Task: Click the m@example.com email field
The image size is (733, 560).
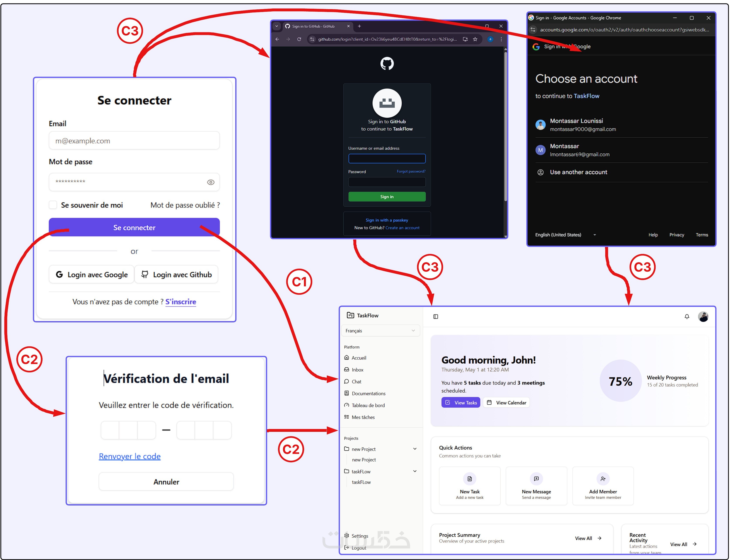Action: coord(134,141)
